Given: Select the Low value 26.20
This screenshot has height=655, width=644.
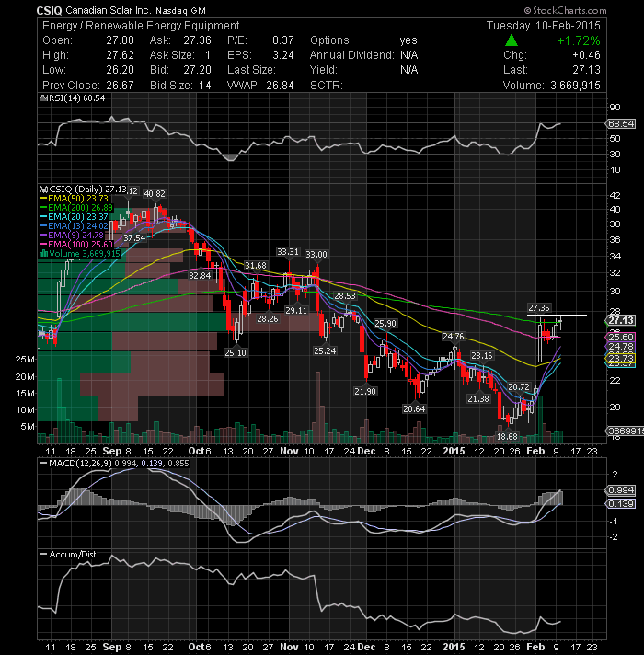Looking at the screenshot, I should point(120,70).
